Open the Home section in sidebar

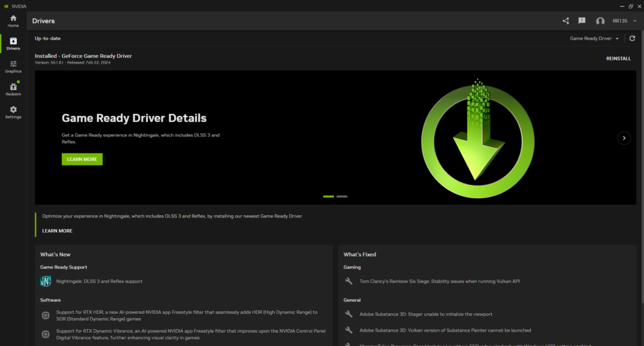13,21
